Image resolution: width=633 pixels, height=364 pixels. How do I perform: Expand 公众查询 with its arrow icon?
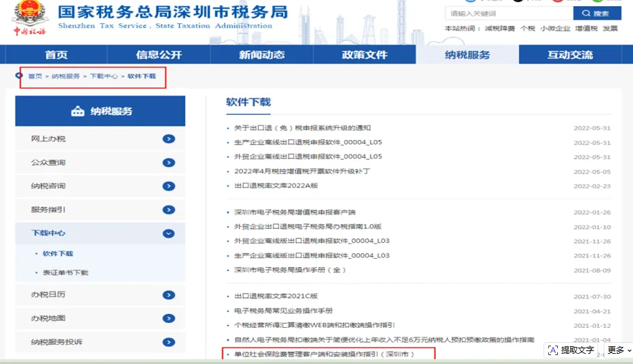[x=169, y=163]
